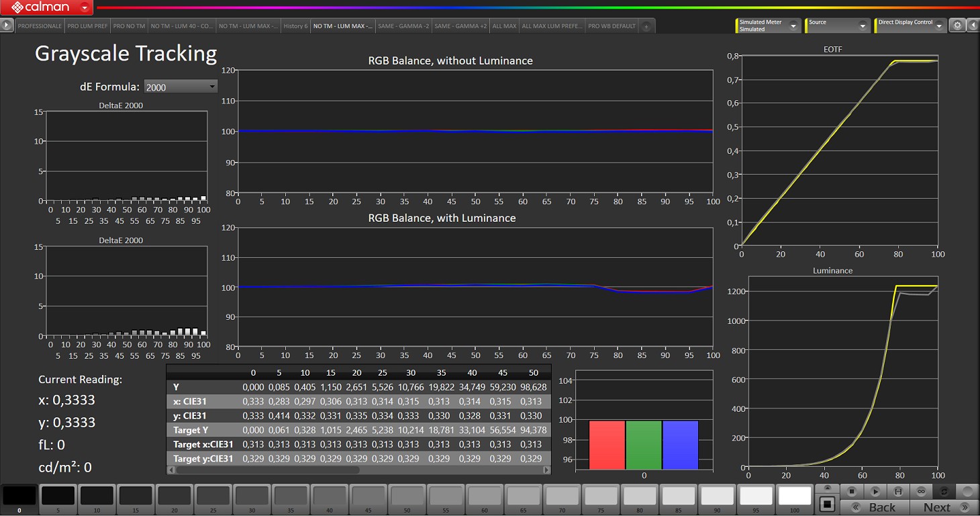Switch to the PROFESSIONALE tab
This screenshot has width=980, height=516.
click(x=40, y=26)
